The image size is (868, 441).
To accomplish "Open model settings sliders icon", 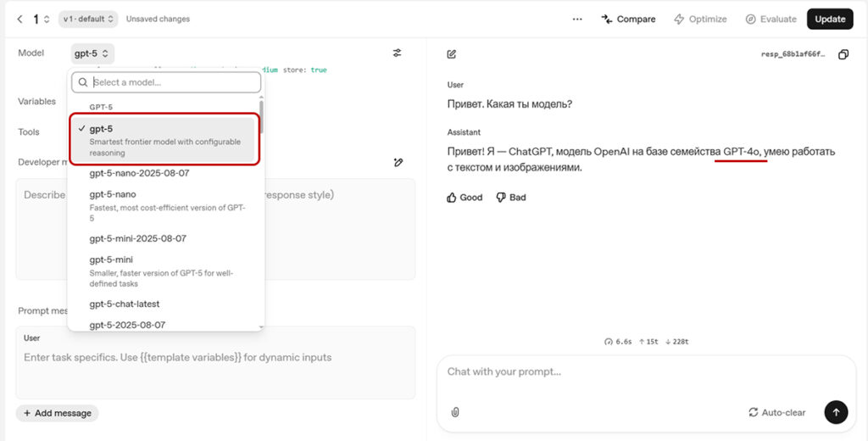I will tap(397, 53).
